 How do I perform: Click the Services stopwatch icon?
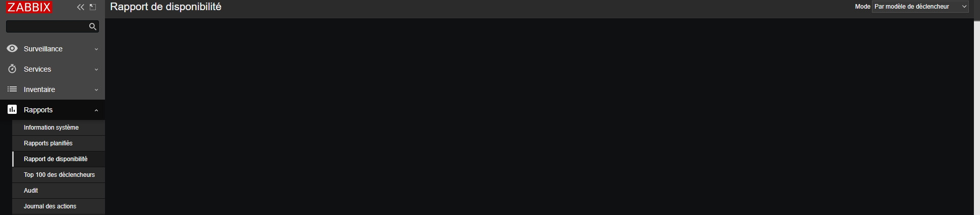(12, 69)
